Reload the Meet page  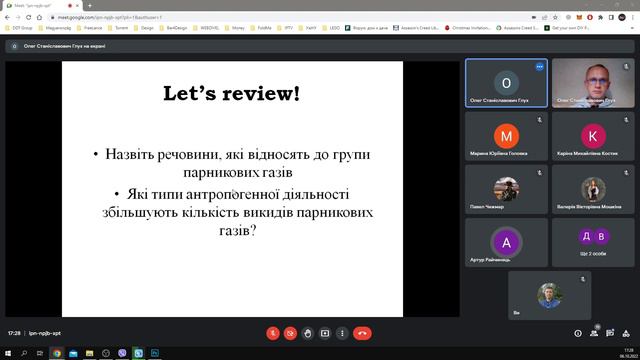click(29, 18)
